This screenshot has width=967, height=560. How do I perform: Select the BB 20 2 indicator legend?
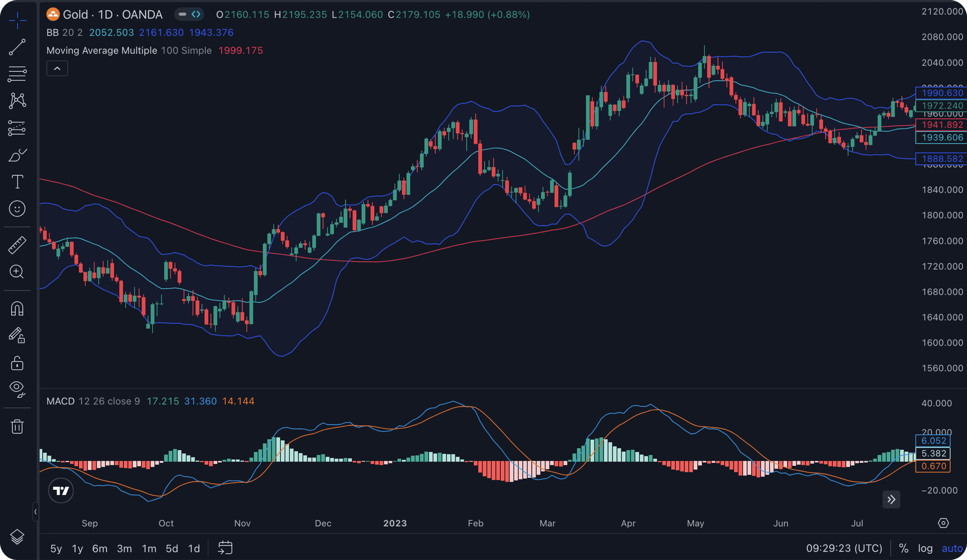[x=64, y=32]
